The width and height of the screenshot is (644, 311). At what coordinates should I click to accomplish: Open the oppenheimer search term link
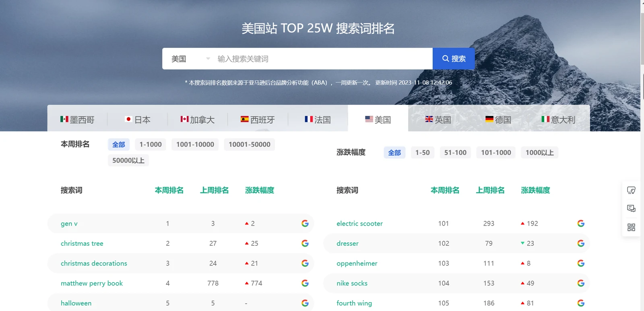click(357, 263)
